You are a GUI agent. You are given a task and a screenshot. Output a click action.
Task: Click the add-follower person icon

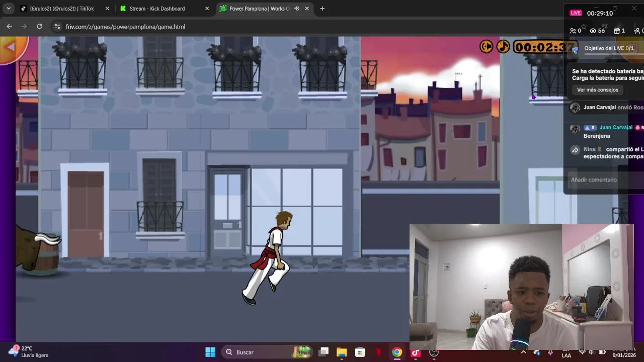point(637,31)
